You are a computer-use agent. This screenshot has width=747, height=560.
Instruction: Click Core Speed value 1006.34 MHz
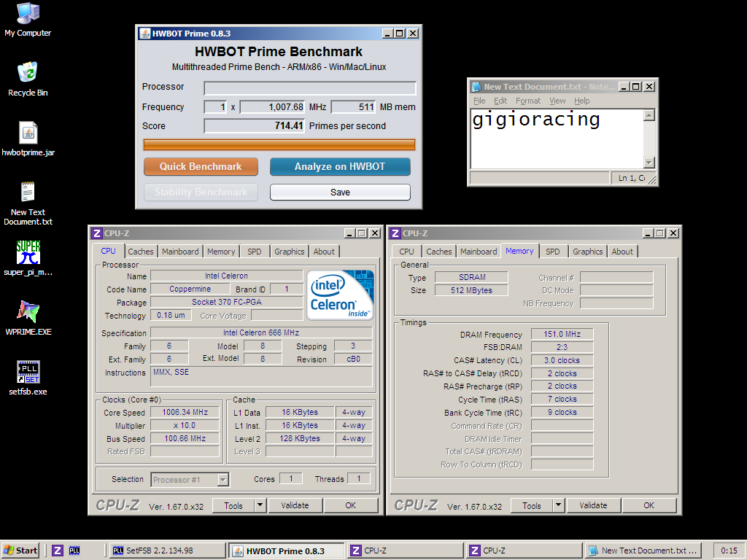tap(185, 413)
